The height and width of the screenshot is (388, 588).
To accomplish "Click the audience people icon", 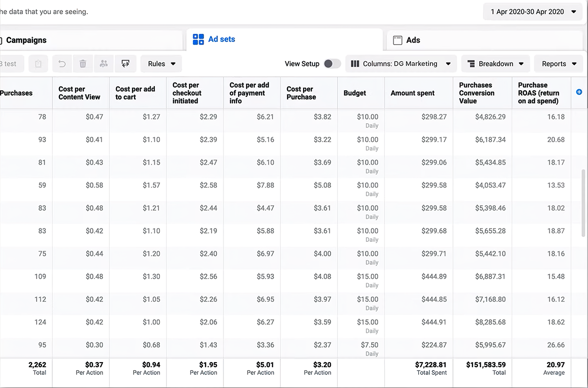I will click(104, 64).
